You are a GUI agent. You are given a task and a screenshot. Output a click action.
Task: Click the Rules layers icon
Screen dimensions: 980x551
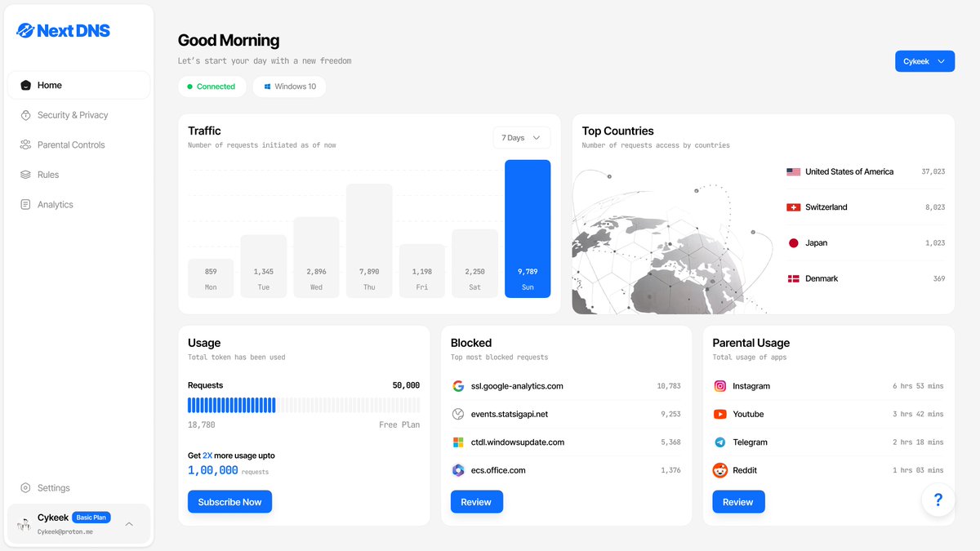(25, 175)
